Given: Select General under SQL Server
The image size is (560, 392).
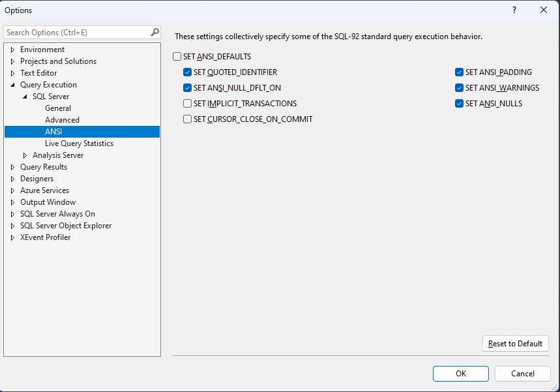Looking at the screenshot, I should (x=58, y=108).
